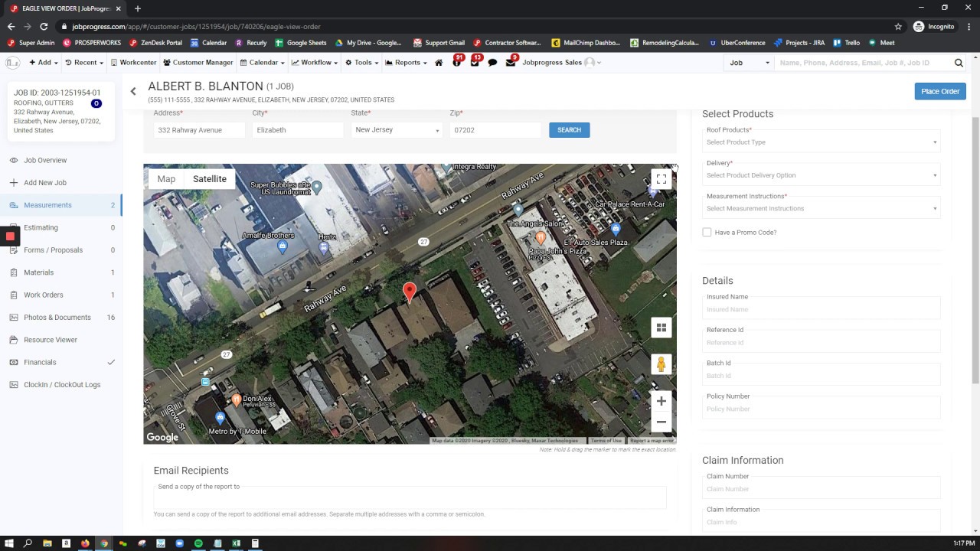This screenshot has height=551, width=980.
Task: Switch the map to Satellite view
Action: 210,179
